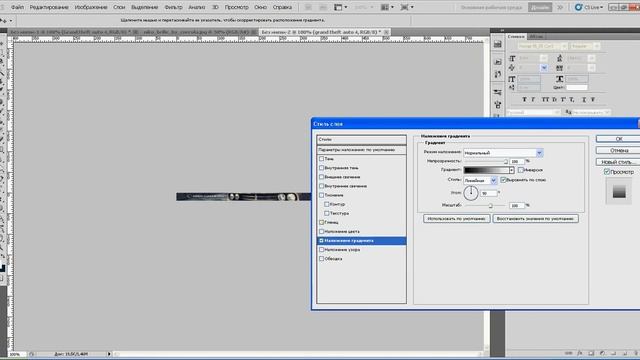Enable the Наложение узора checkbox
This screenshot has height=360, width=640.
coord(321,249)
